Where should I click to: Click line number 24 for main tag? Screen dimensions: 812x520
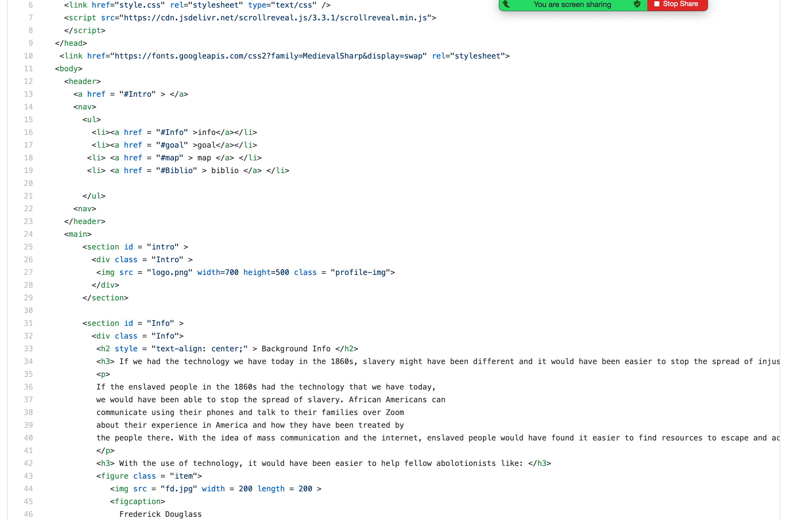(x=28, y=234)
